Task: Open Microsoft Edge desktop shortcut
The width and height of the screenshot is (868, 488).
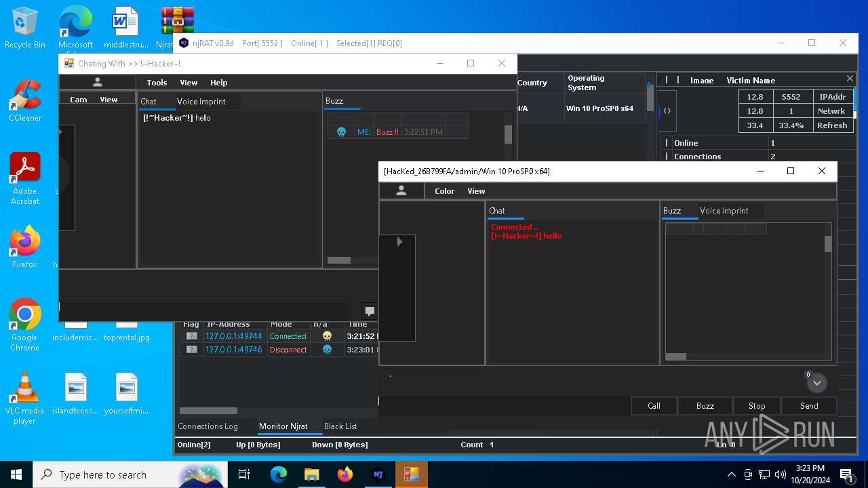Action: [75, 28]
